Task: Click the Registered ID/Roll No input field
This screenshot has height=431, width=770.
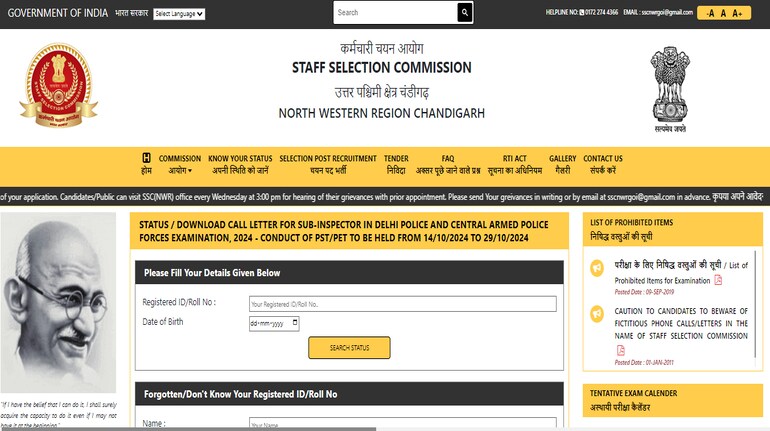Action: 401,303
